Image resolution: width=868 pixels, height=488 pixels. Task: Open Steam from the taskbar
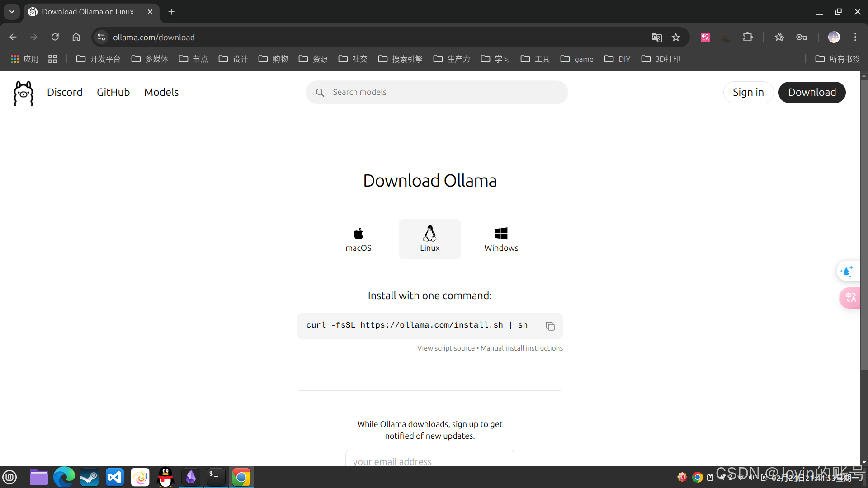pyautogui.click(x=90, y=477)
